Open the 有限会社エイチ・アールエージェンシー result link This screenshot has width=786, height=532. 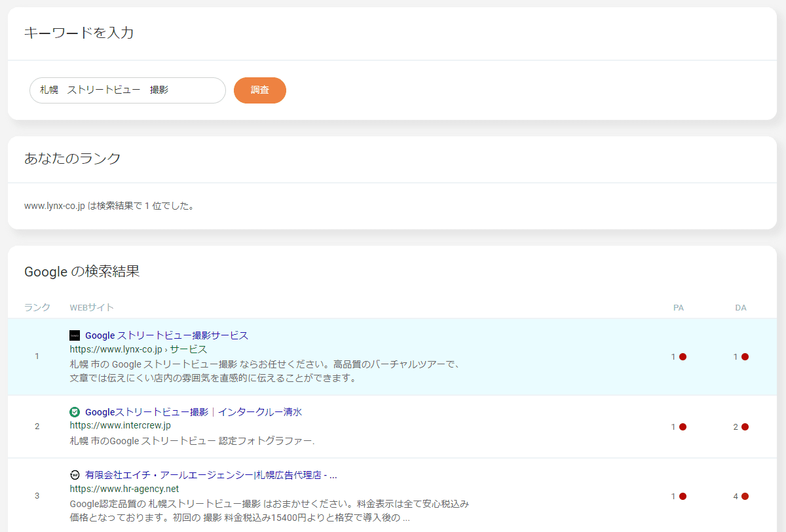point(211,475)
